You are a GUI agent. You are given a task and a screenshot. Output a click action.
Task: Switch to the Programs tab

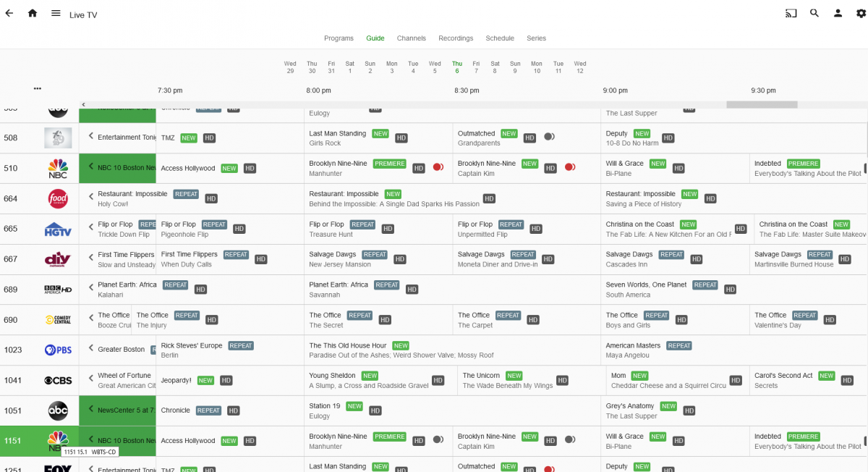pyautogui.click(x=339, y=38)
